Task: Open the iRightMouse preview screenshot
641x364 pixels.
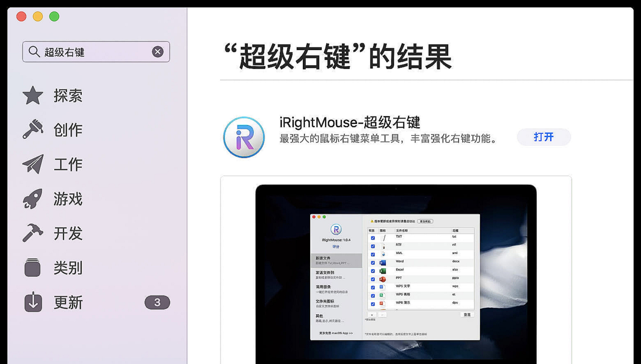Action: coord(396,271)
